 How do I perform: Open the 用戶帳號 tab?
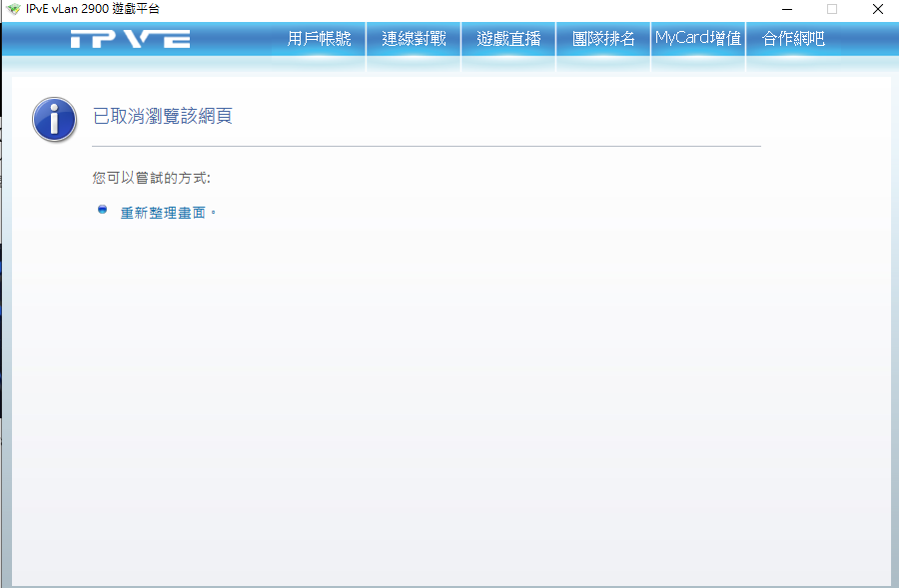point(319,38)
